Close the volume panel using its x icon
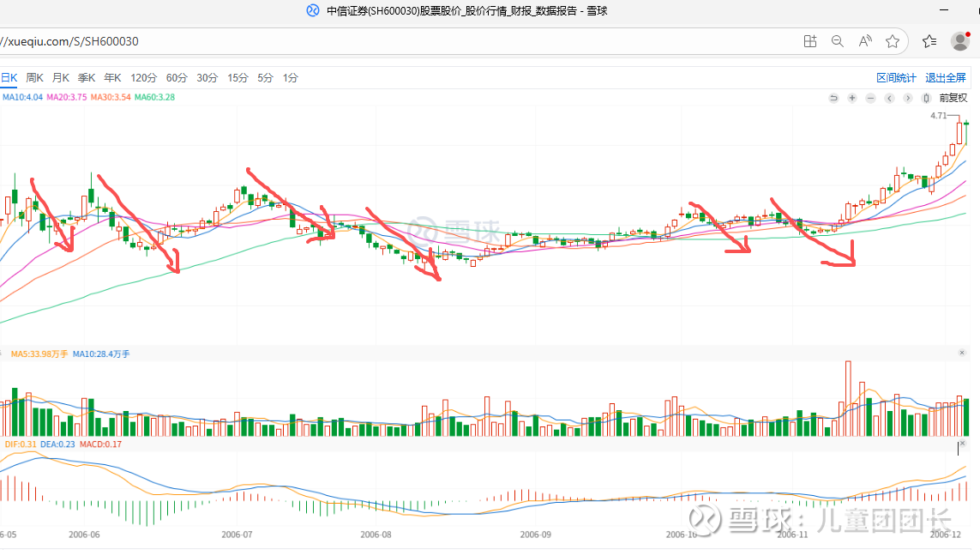Screen dimensions: 980x550 [962, 353]
